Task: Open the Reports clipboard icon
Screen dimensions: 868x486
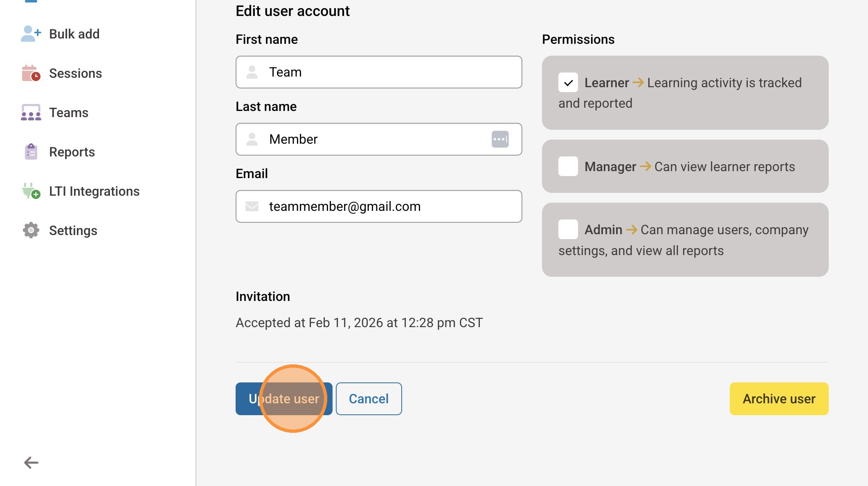Action: pyautogui.click(x=31, y=152)
